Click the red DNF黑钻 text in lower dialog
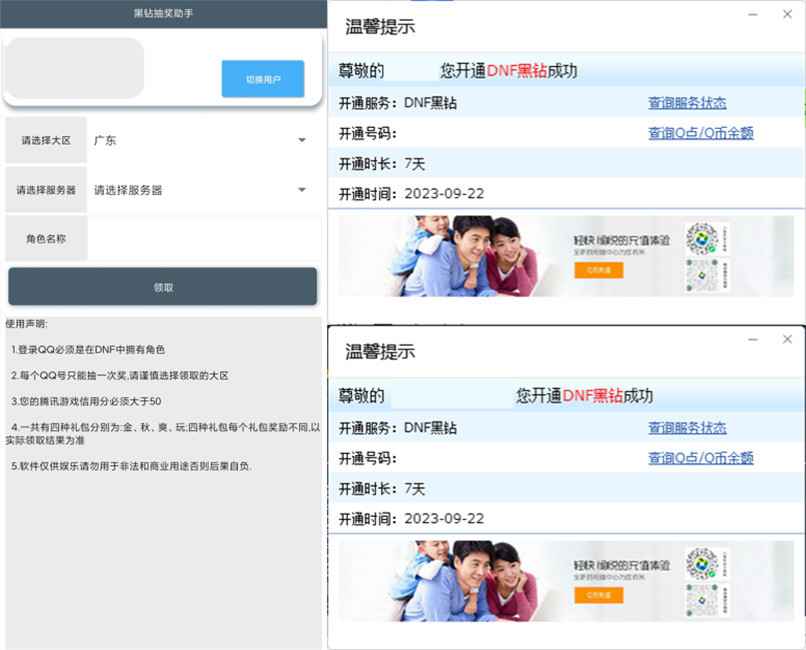806x650 pixels. tap(593, 396)
